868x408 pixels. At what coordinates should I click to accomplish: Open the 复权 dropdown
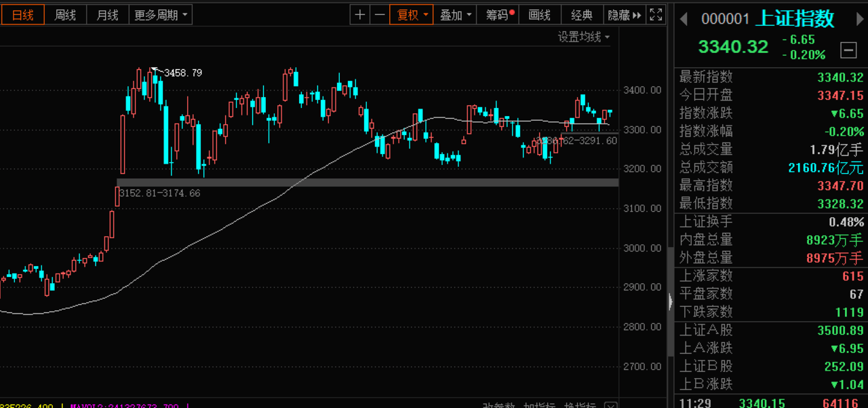412,15
